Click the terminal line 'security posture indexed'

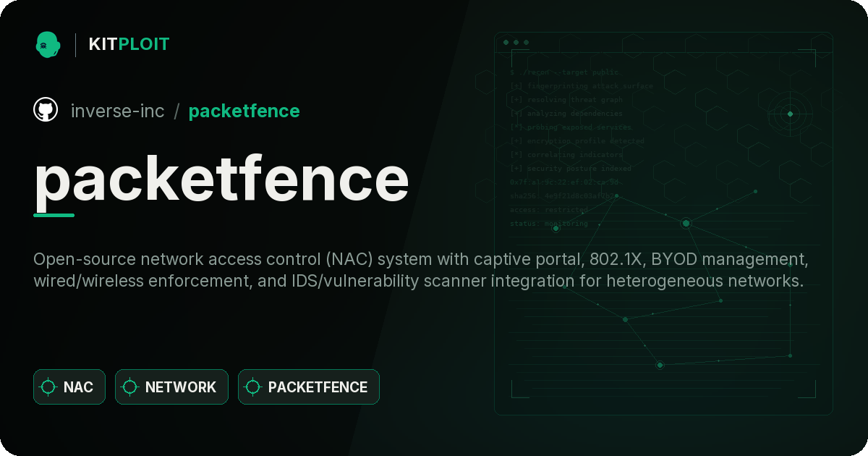point(571,169)
